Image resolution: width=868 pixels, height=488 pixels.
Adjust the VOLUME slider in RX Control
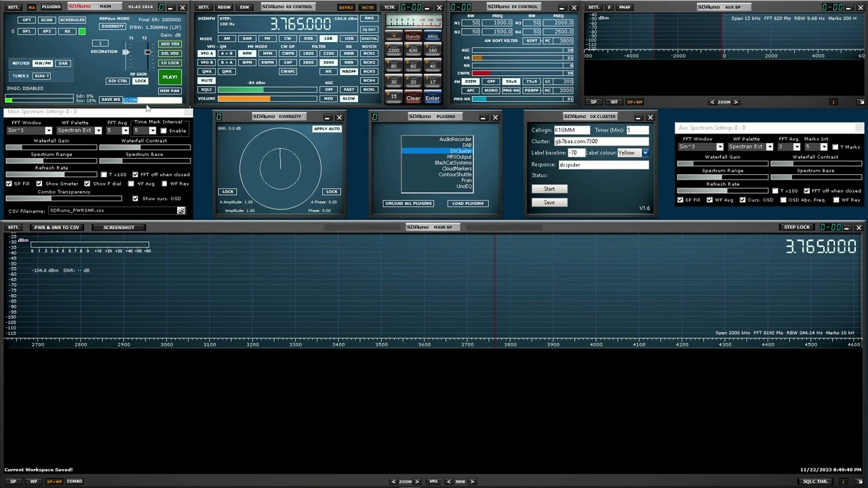pos(269,99)
